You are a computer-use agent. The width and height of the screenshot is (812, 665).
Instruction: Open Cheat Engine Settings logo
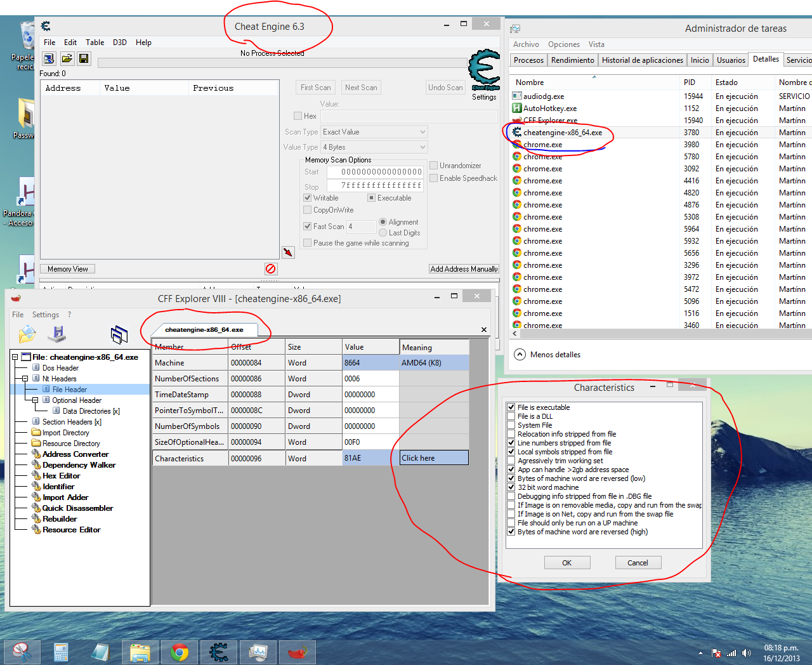coord(485,70)
